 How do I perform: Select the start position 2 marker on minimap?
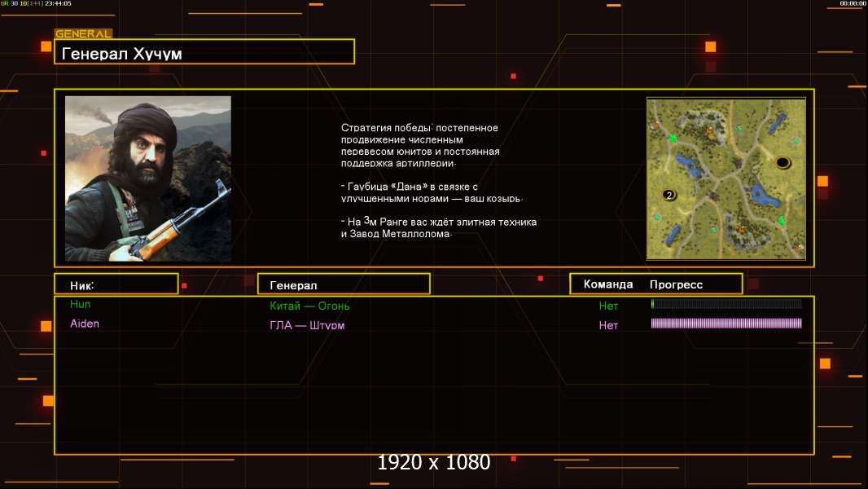point(669,195)
